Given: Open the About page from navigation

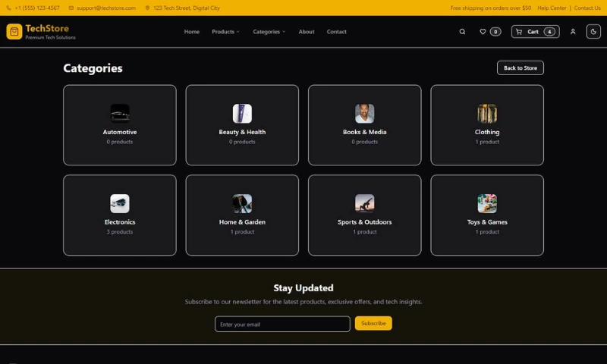Looking at the screenshot, I should tap(307, 32).
